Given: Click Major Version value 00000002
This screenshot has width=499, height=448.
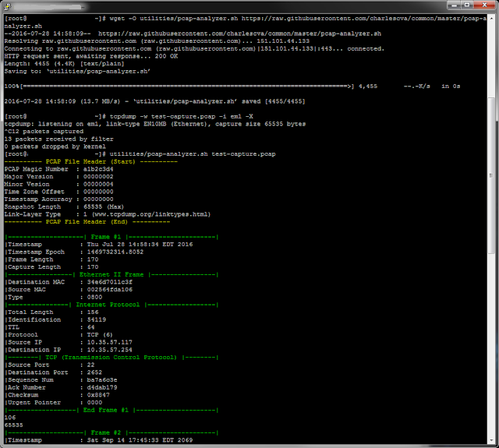Looking at the screenshot, I should 98,177.
